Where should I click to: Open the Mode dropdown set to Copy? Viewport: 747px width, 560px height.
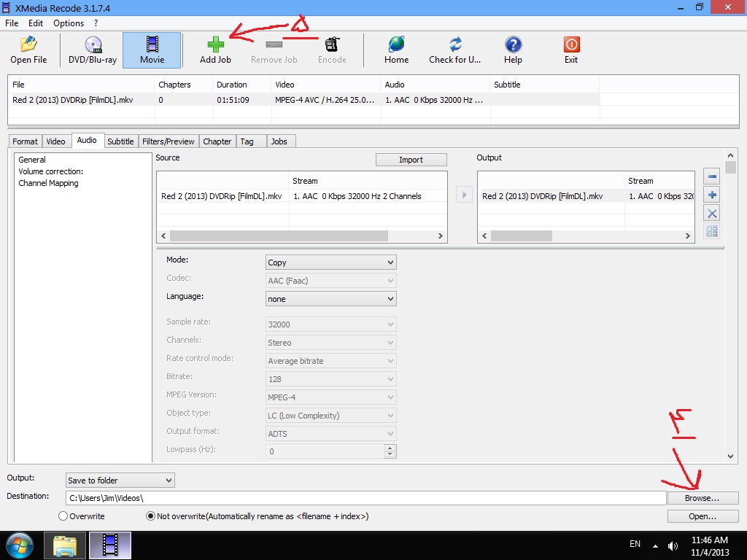[330, 262]
